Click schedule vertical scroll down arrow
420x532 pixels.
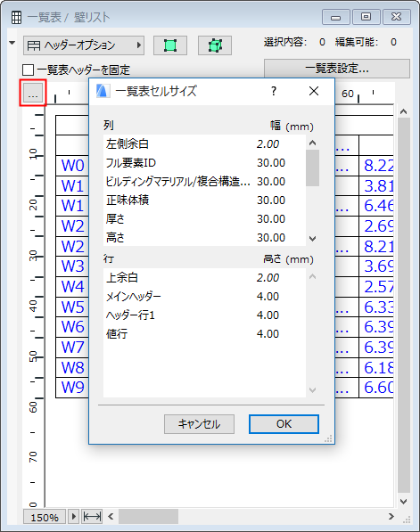pyautogui.click(x=403, y=501)
